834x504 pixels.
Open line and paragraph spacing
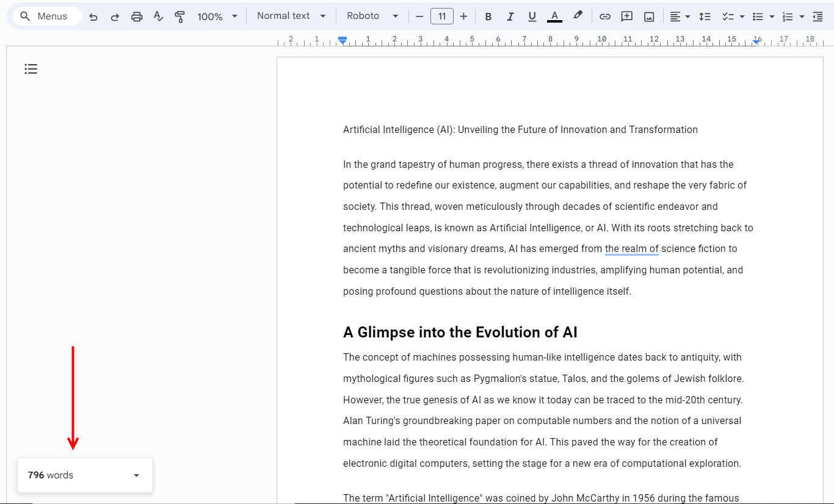click(x=705, y=16)
